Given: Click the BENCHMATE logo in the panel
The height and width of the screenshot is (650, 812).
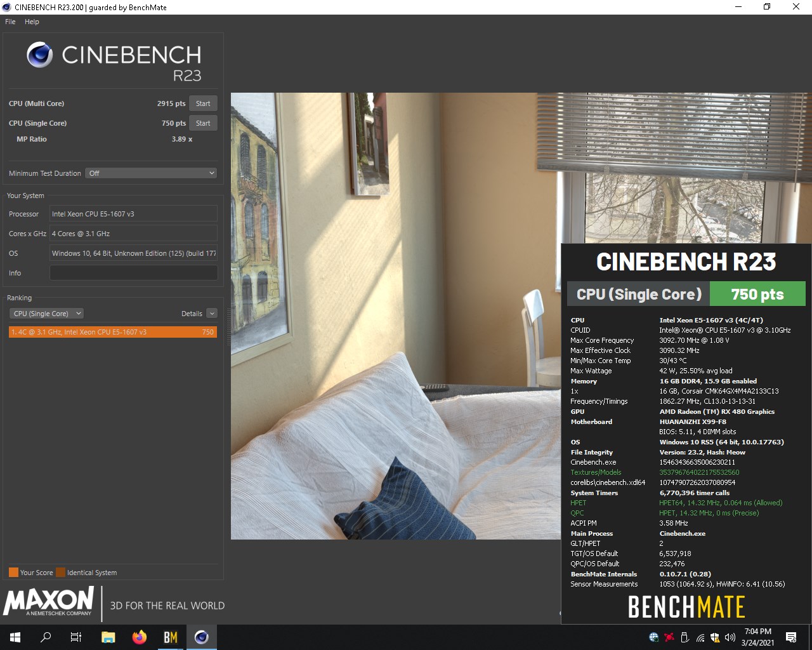Looking at the screenshot, I should 686,607.
